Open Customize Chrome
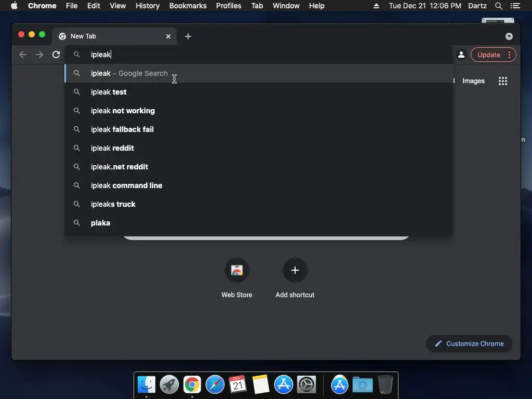Viewport: 532px width, 399px height. (469, 344)
